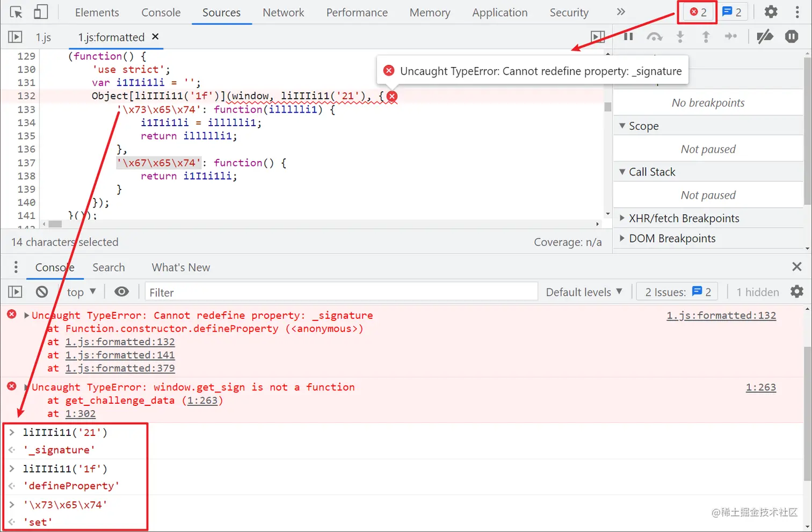Open the top context dropdown
Image resolution: width=812 pixels, height=532 pixels.
[81, 292]
